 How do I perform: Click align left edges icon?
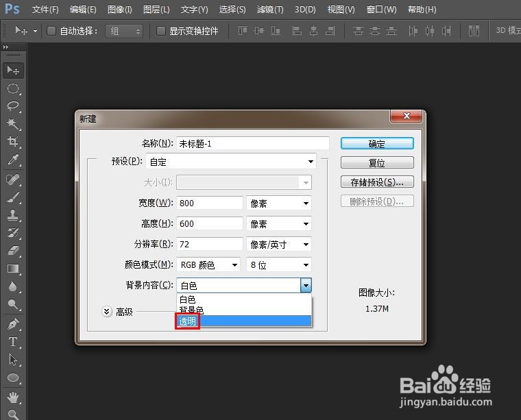point(297,31)
